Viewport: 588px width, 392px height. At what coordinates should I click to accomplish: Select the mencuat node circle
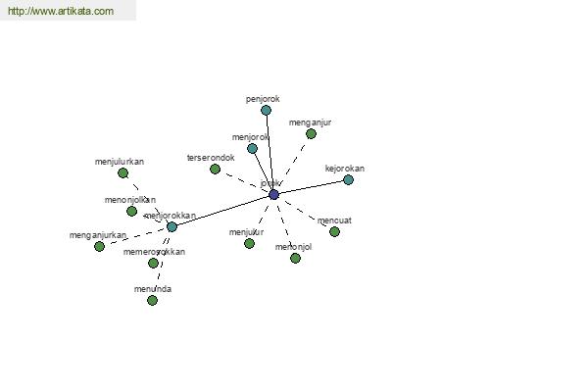pos(334,232)
